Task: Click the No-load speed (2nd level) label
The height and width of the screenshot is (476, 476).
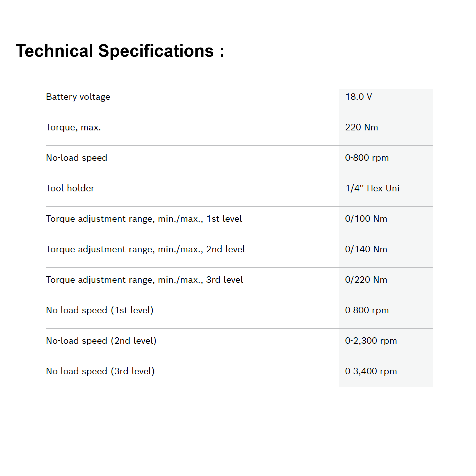Action: coord(101,341)
